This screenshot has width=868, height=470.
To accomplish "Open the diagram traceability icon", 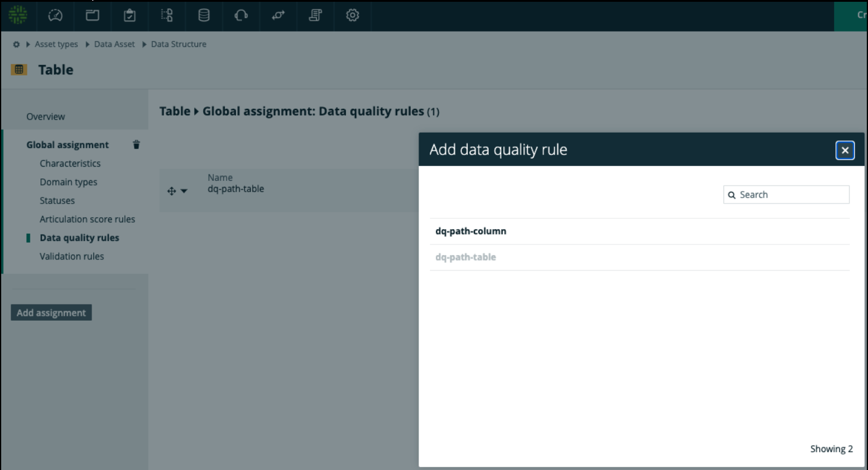I will 166,16.
